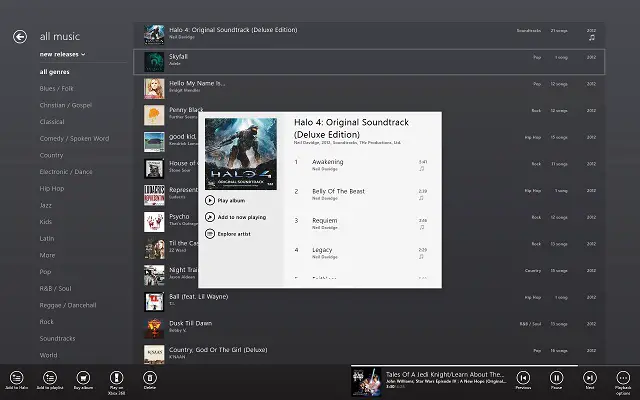
Task: Select Play on Xbox 360 icon
Action: 116,378
